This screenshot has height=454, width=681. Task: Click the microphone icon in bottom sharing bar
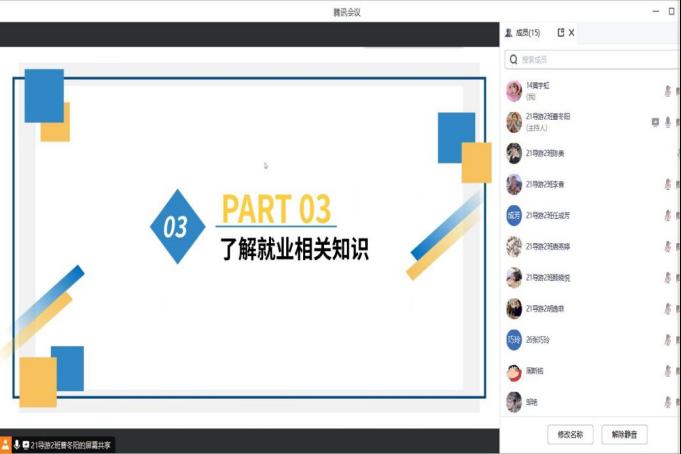(16, 444)
